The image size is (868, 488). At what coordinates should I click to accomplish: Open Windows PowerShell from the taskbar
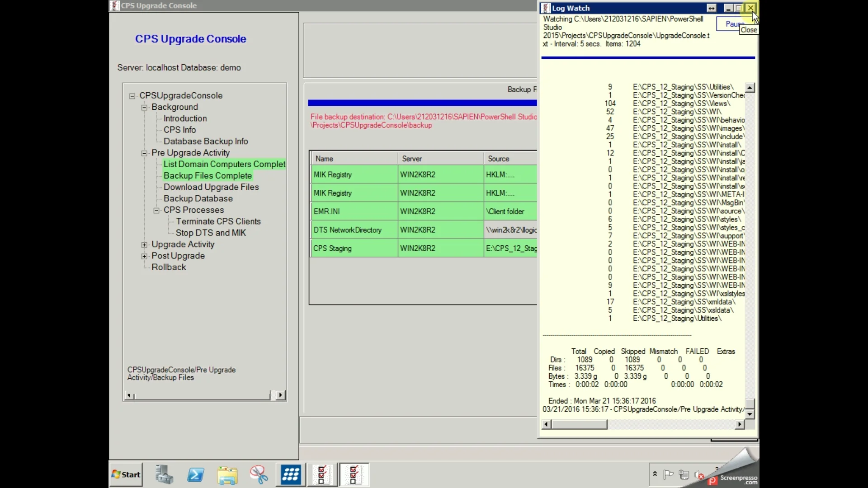coord(195,474)
